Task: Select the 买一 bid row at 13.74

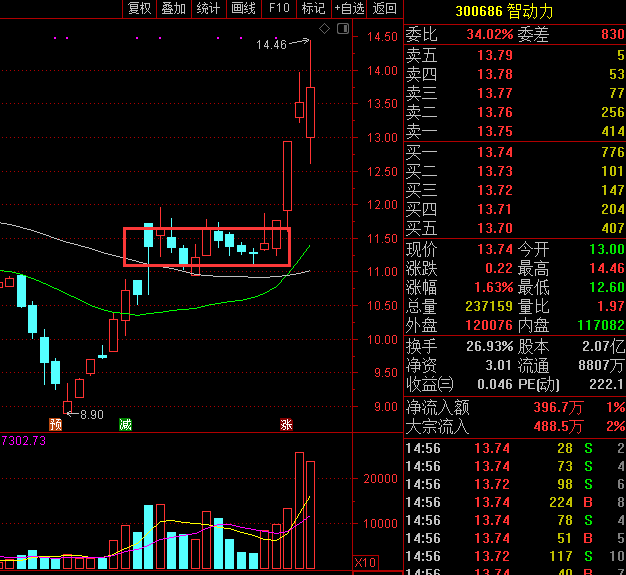Action: pyautogui.click(x=515, y=152)
